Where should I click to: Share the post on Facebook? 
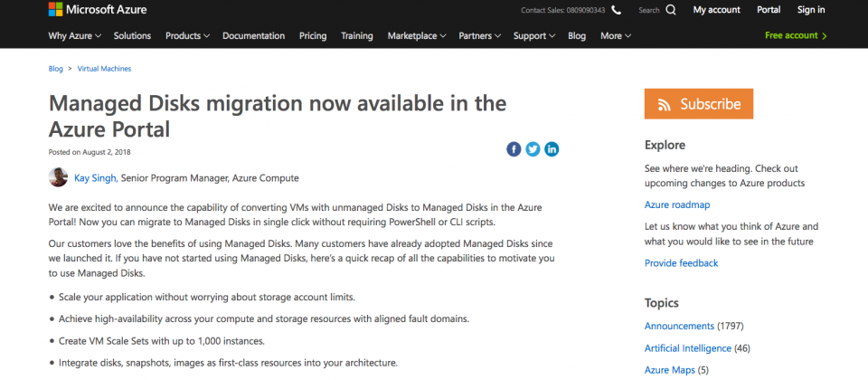(514, 149)
